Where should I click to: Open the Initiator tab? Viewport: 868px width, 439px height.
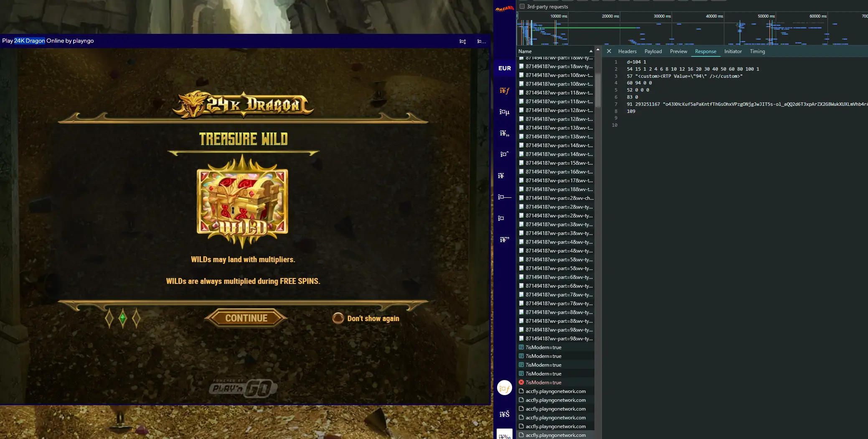pyautogui.click(x=733, y=51)
